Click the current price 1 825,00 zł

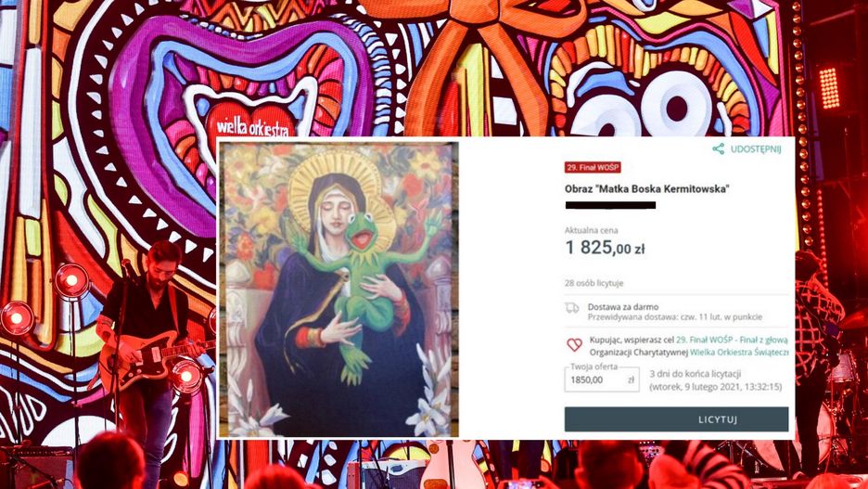(605, 248)
